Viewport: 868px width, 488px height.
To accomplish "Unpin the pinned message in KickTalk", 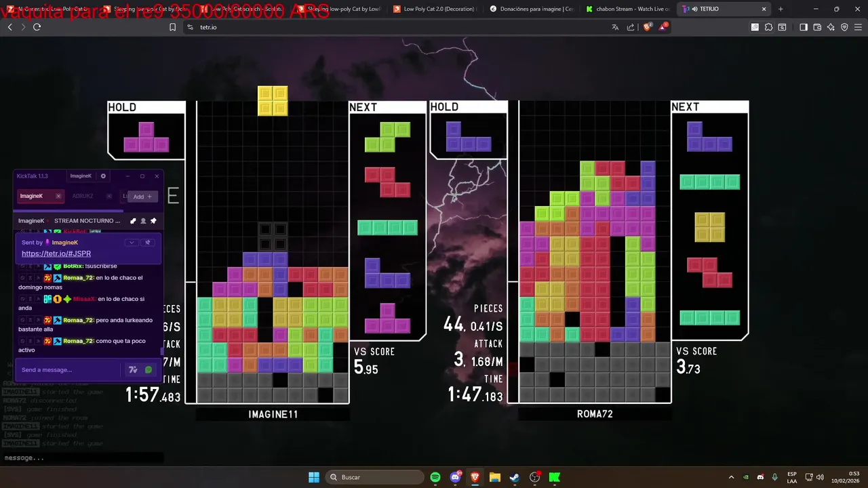I will point(147,243).
